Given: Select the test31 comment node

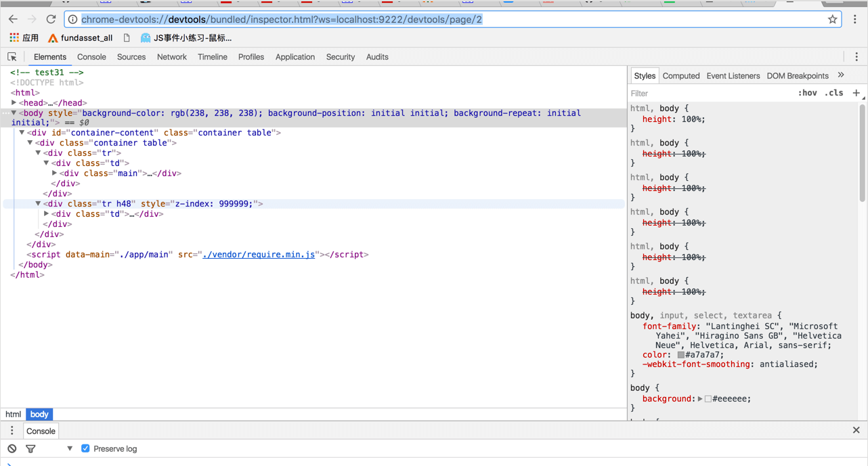Looking at the screenshot, I should coord(47,72).
